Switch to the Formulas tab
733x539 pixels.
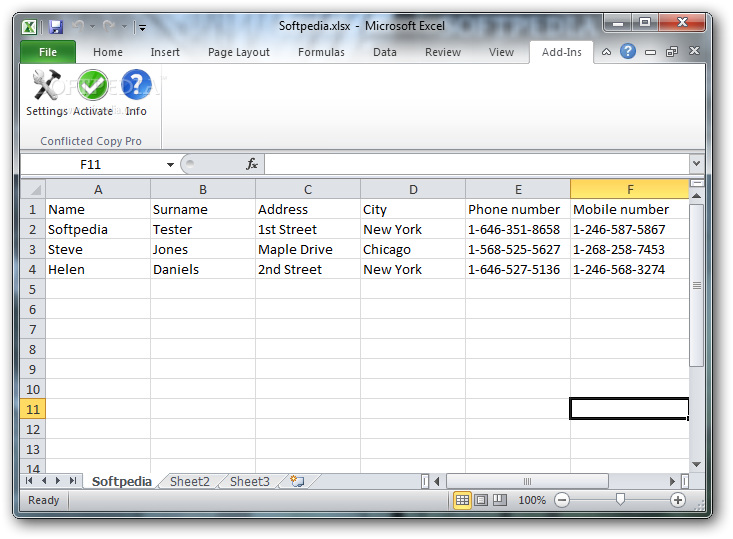pyautogui.click(x=321, y=52)
